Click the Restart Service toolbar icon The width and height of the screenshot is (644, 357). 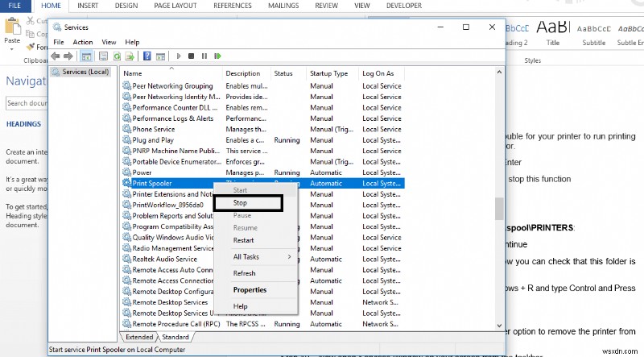tap(217, 56)
